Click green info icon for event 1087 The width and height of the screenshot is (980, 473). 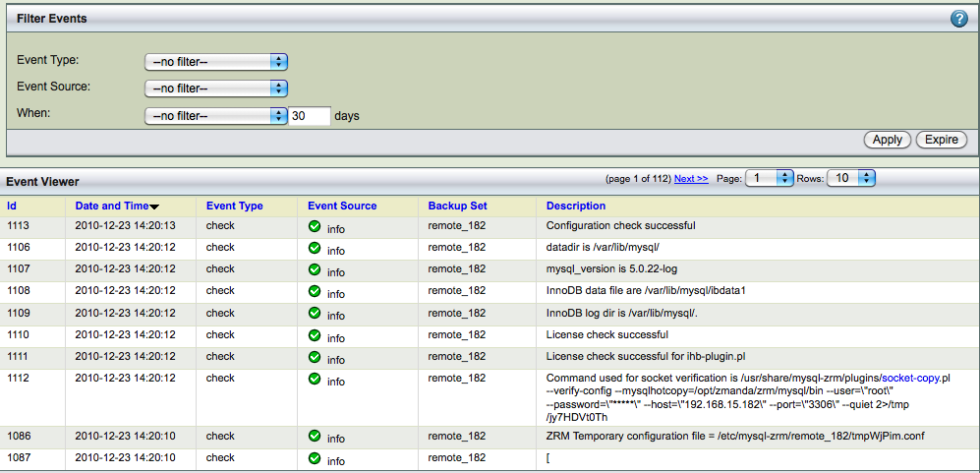click(x=315, y=458)
